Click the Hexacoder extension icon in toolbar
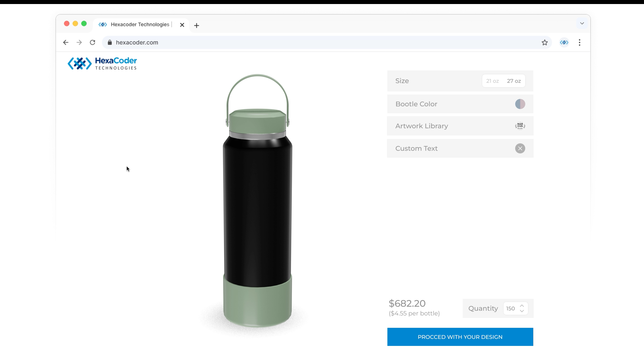 point(564,43)
